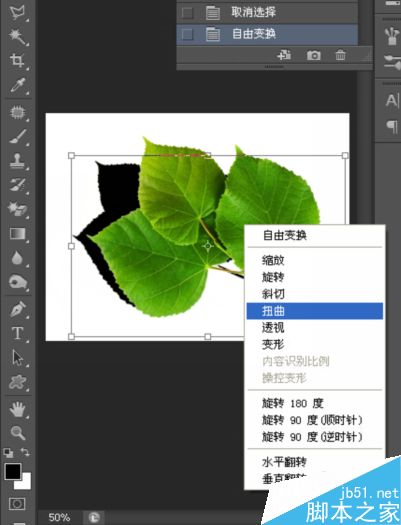
Task: Select the Custom Shape tool
Action: point(17,382)
